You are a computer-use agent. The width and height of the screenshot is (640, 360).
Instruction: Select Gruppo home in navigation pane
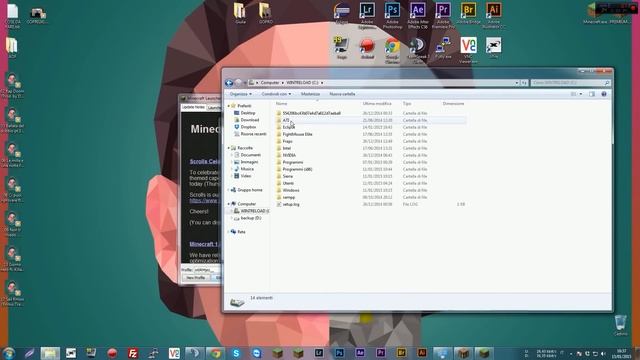(x=250, y=190)
